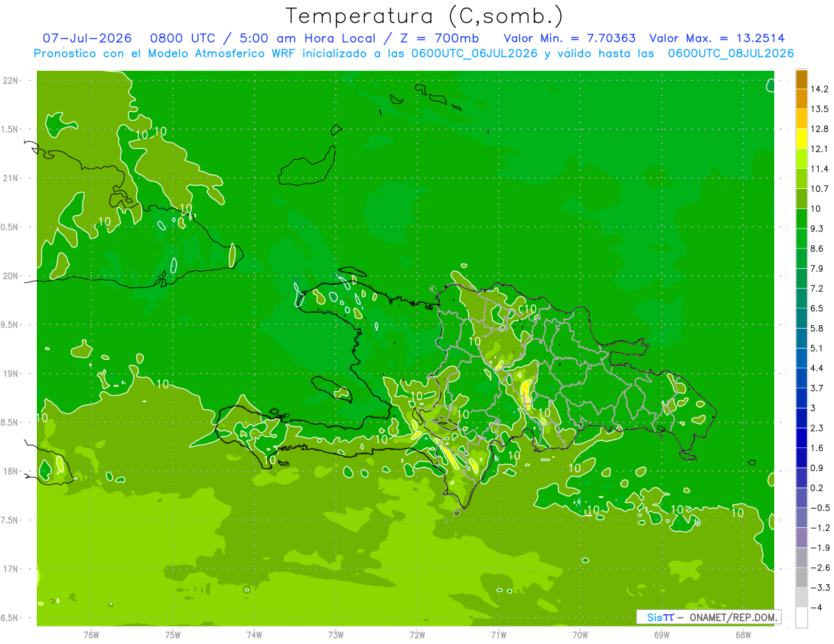This screenshot has width=834, height=644.
Task: Click the '19N' latitude axis label
Action: tap(12, 373)
